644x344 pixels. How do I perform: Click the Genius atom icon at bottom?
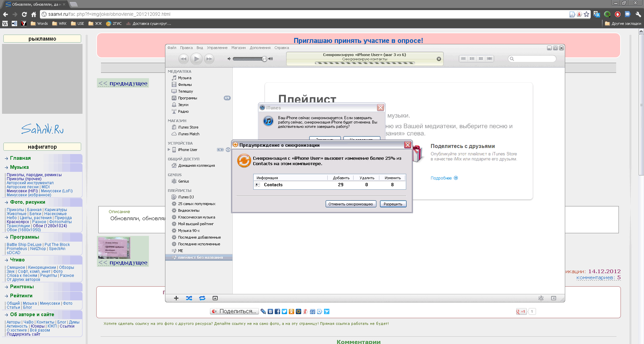(x=541, y=298)
